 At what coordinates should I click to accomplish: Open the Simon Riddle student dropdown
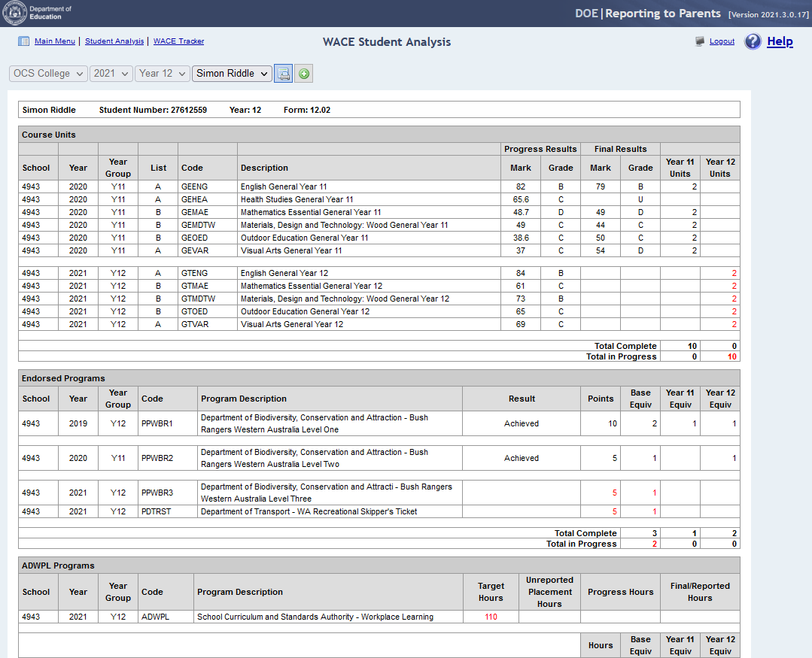[x=232, y=74]
